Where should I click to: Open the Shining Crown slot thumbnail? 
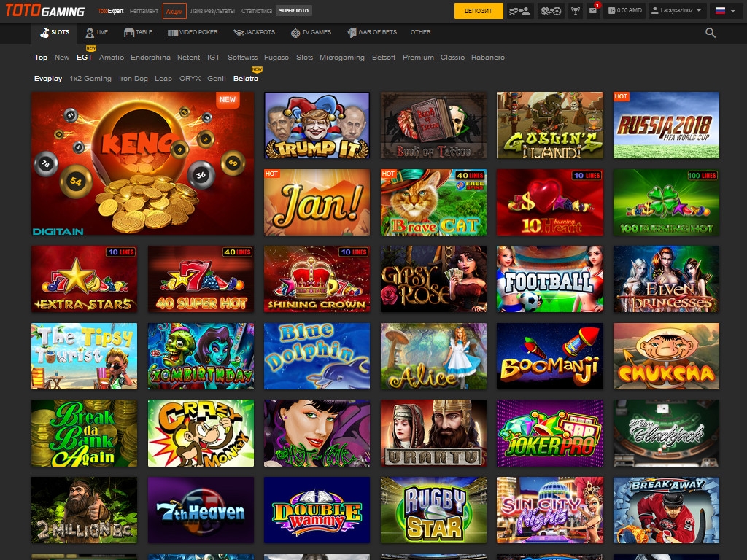317,279
